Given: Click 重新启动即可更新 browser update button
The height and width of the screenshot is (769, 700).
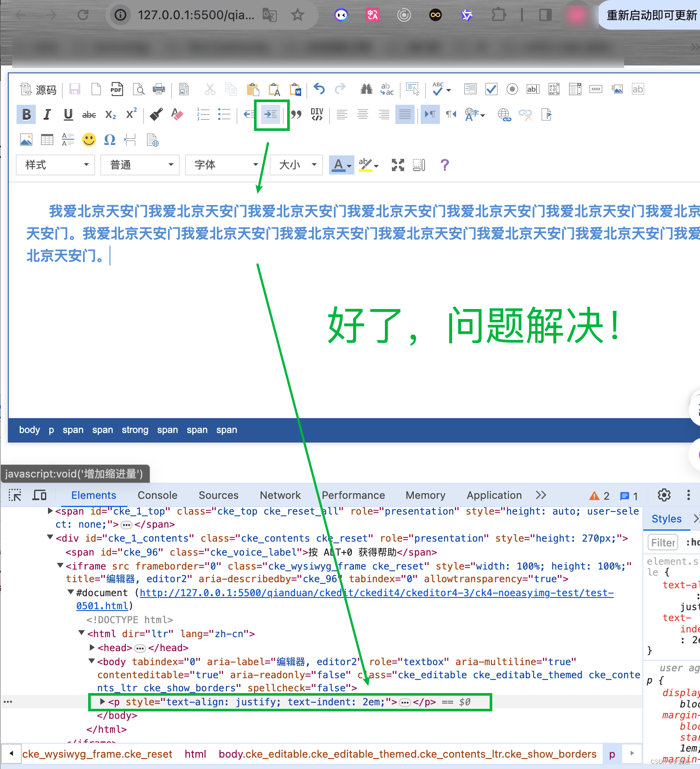Looking at the screenshot, I should 650,15.
